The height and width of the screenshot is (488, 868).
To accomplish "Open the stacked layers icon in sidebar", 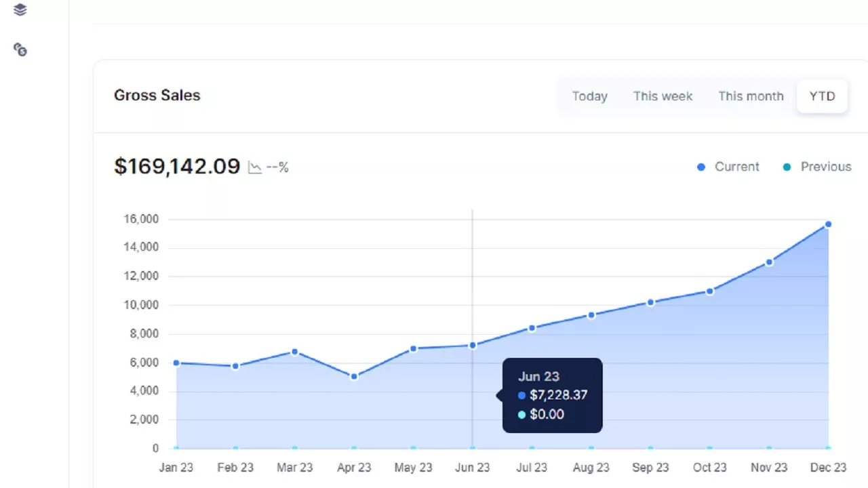I will coord(20,9).
